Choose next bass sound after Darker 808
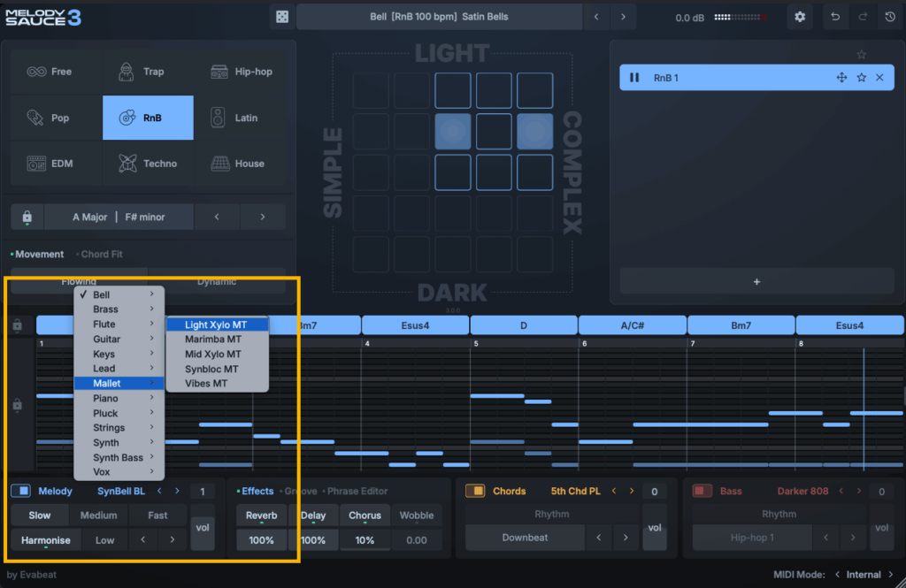 pos(858,491)
